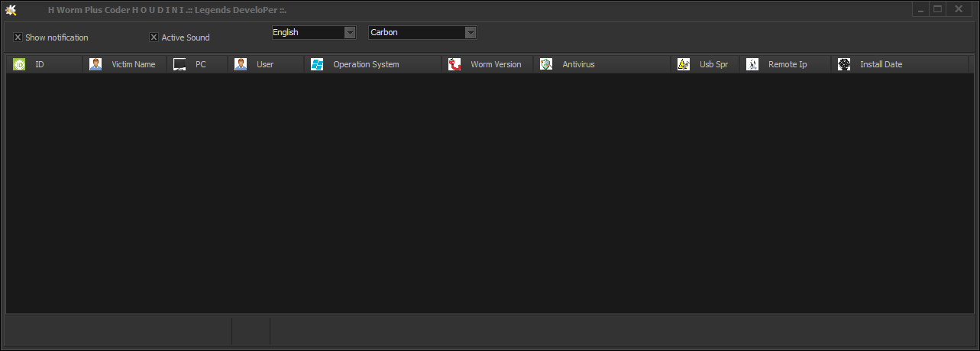
Task: Sort by the User column header
Action: point(265,64)
